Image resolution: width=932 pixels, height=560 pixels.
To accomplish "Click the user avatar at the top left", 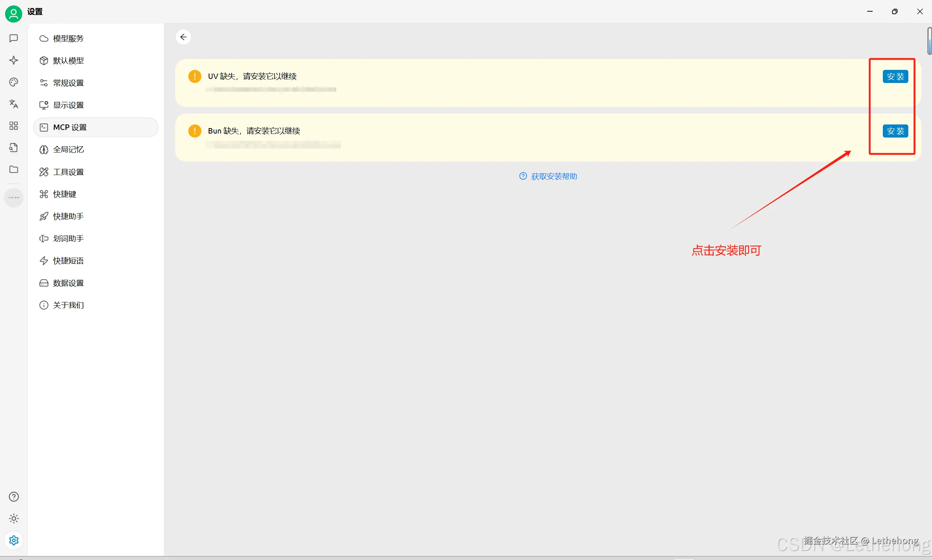I will [13, 13].
